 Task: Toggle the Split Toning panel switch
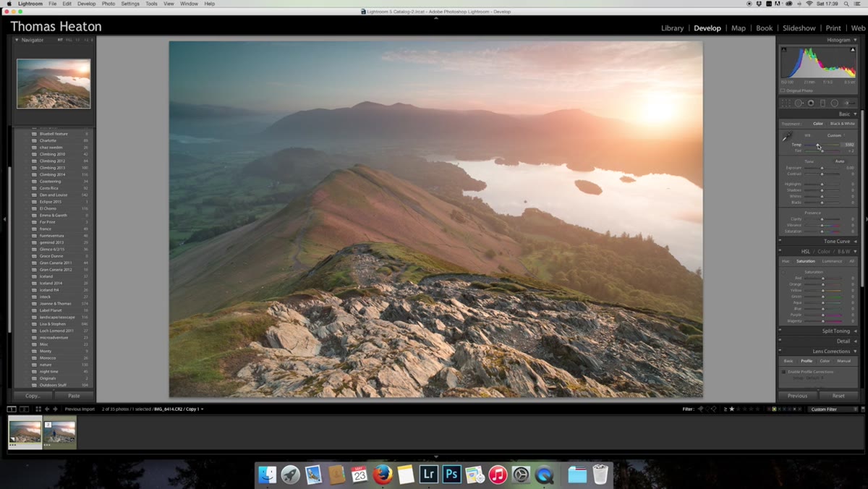pos(780,331)
